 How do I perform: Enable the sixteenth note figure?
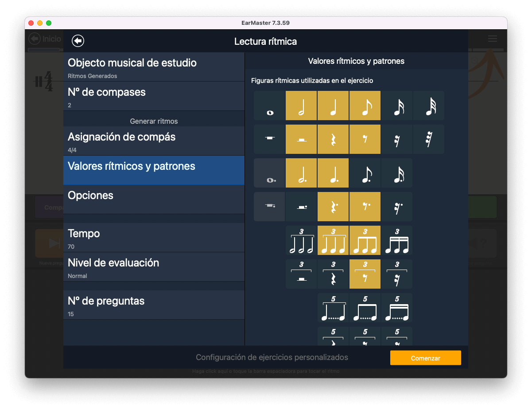(397, 106)
